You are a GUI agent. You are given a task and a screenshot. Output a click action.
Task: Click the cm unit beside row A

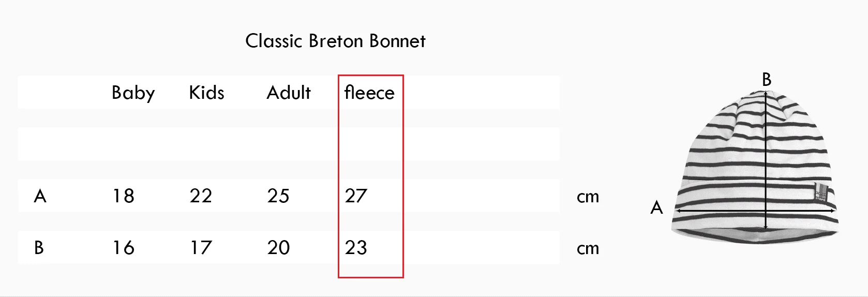[588, 197]
